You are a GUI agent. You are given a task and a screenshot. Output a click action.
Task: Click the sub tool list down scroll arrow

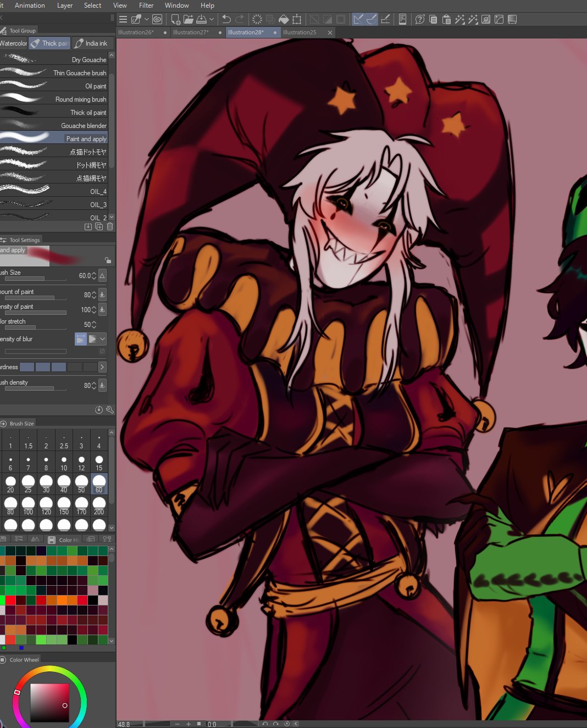[112, 218]
